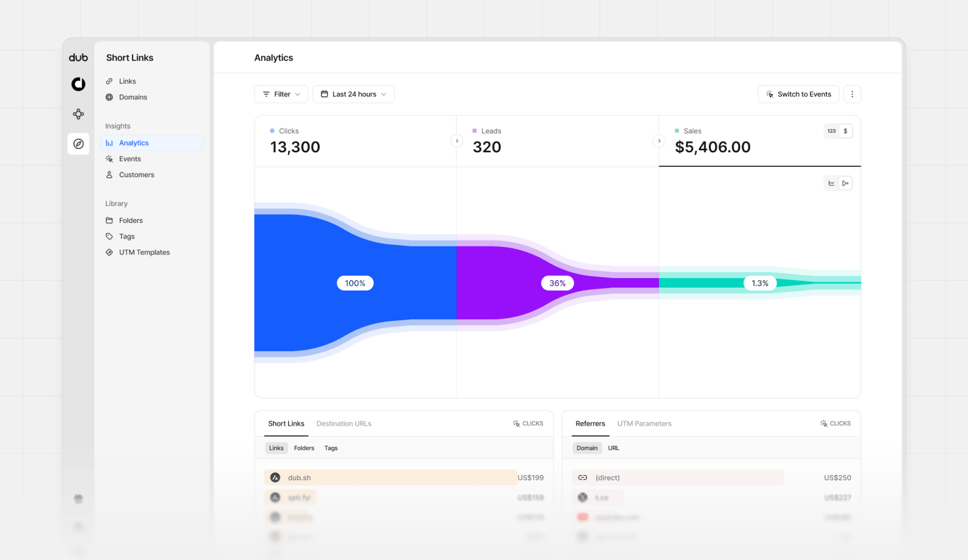
Task: Click the arrow between Clicks and Leads
Action: point(457,141)
